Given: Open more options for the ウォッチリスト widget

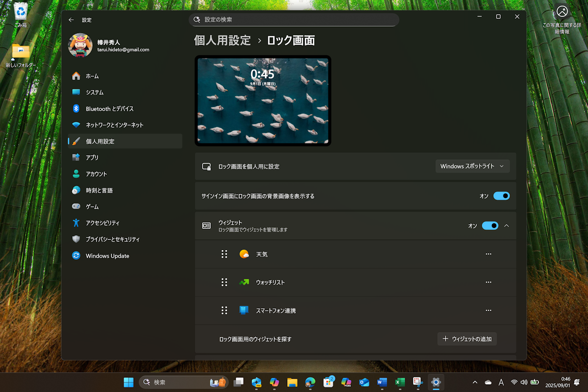Looking at the screenshot, I should [x=488, y=282].
